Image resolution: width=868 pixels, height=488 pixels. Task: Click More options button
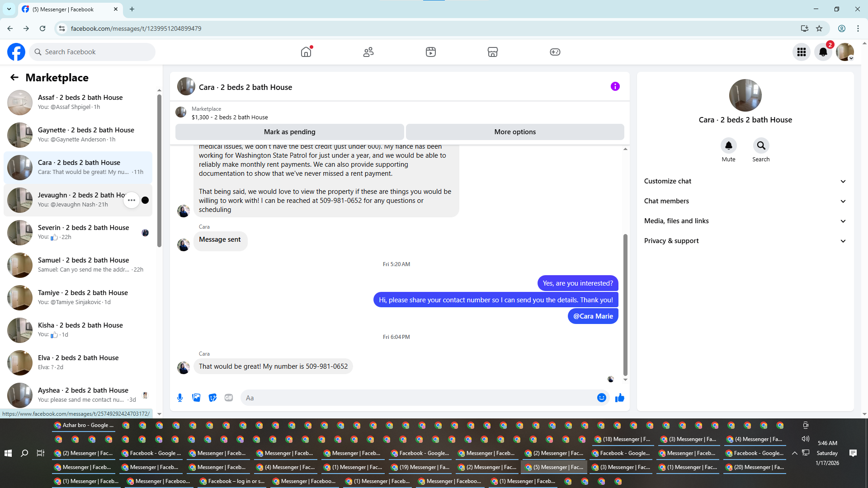(515, 132)
